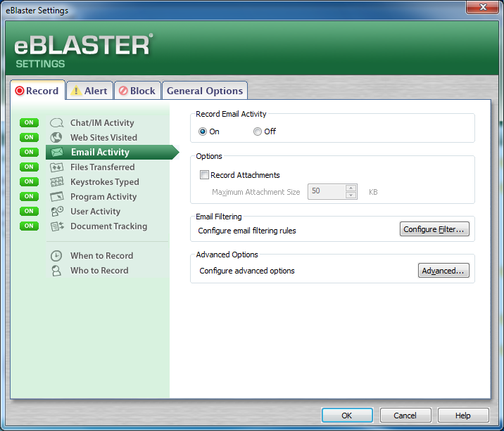Decrease Maximum Attachment Size with down arrow
Viewport: 504px width, 431px height.
[x=351, y=195]
